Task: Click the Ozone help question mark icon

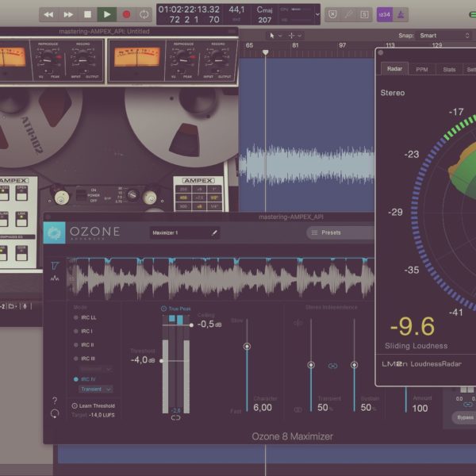Action: pyautogui.click(x=55, y=401)
